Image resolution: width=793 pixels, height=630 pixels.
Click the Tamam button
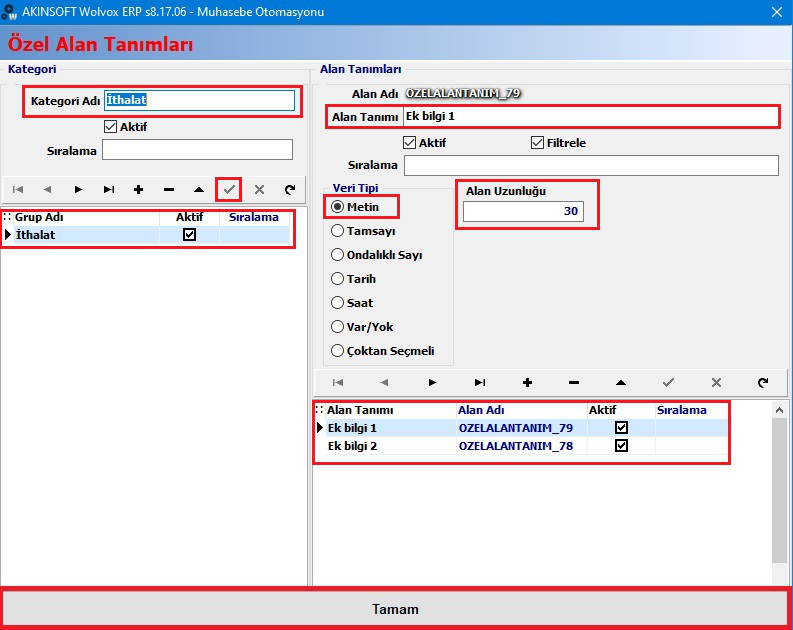point(395,609)
